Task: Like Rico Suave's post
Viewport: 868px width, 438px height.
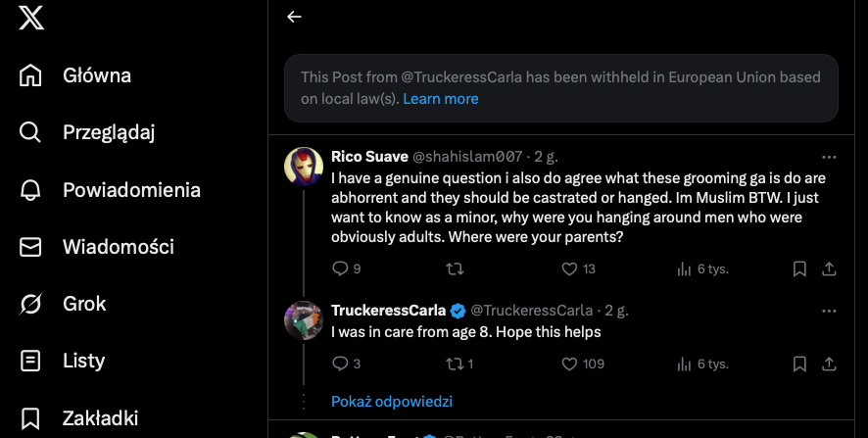Action: click(570, 268)
